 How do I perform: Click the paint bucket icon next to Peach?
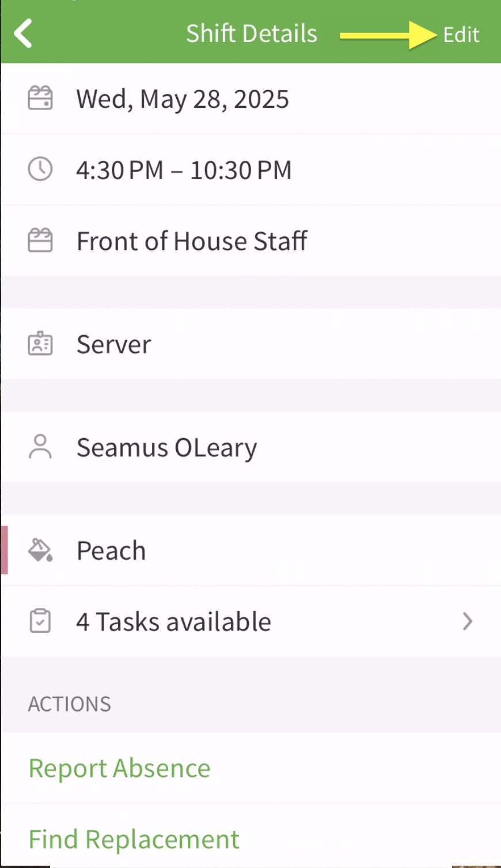click(x=40, y=549)
